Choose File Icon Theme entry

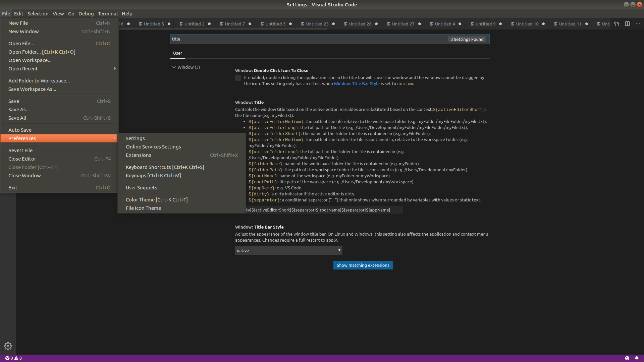point(181,208)
